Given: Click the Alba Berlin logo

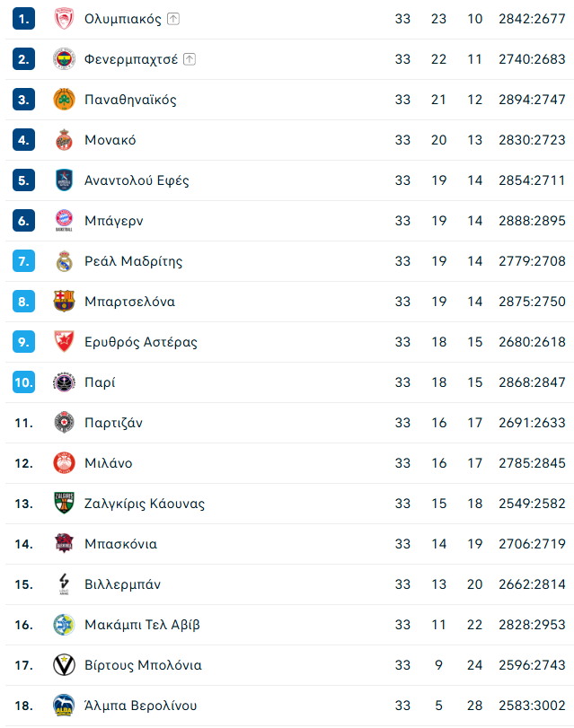Looking at the screenshot, I should [64, 706].
